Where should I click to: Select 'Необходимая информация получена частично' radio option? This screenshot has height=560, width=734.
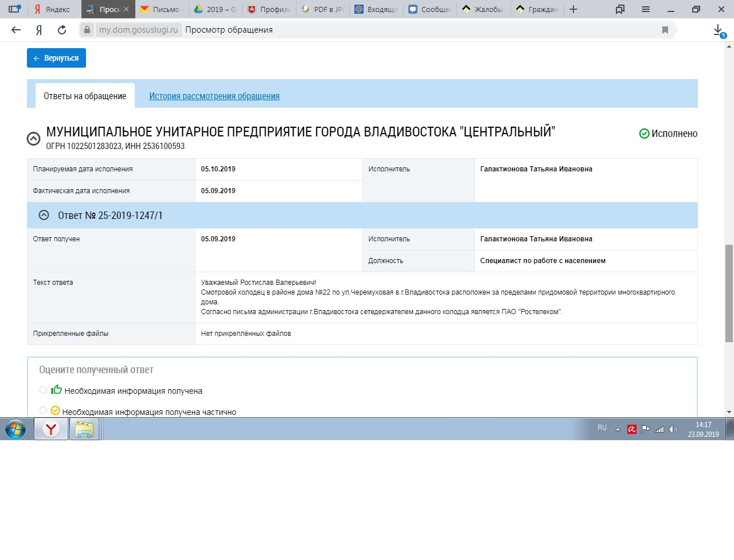click(43, 410)
